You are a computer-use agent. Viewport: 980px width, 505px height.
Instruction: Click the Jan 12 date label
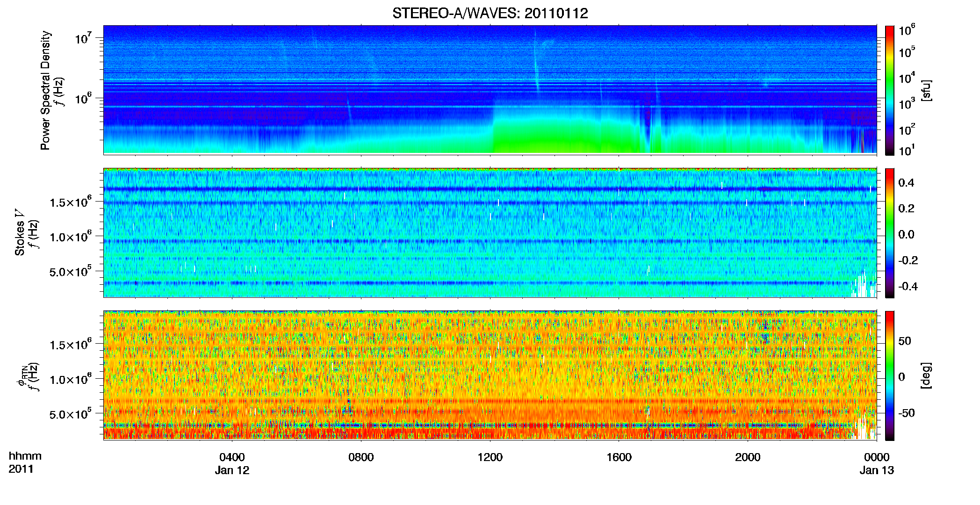click(232, 470)
